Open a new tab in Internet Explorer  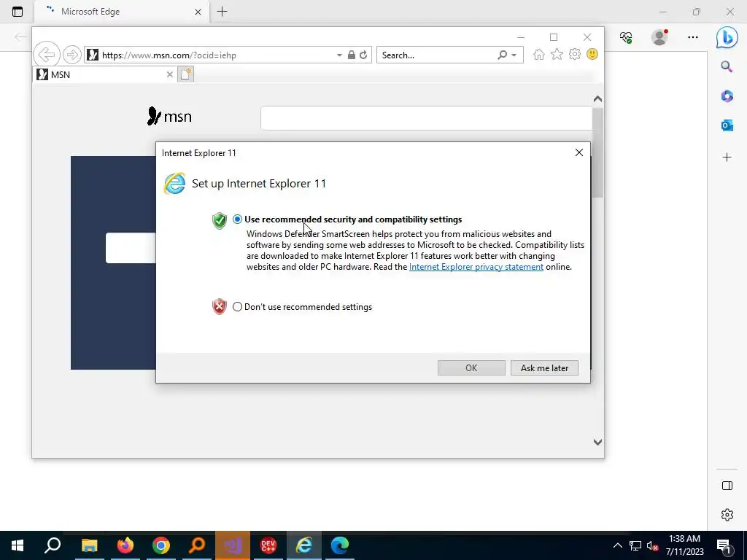(x=186, y=74)
